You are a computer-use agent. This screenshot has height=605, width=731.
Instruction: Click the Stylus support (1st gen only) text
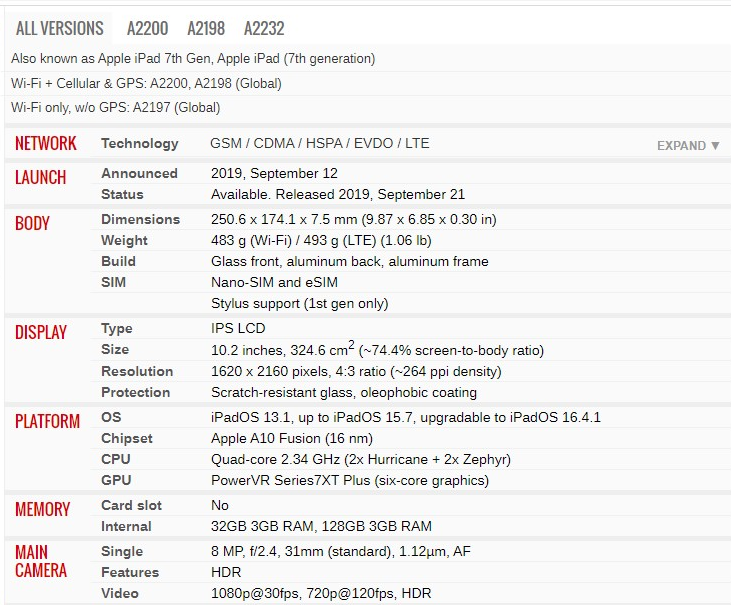click(299, 304)
